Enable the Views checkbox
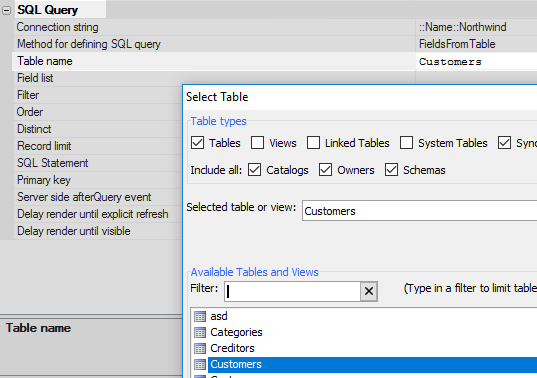The height and width of the screenshot is (378, 537). pyautogui.click(x=258, y=143)
